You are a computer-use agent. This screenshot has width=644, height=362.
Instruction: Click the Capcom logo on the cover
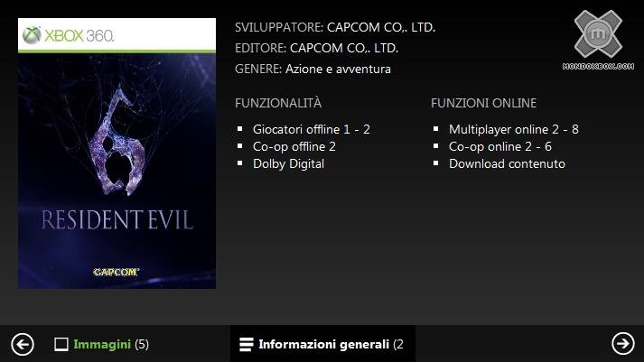coord(116,272)
